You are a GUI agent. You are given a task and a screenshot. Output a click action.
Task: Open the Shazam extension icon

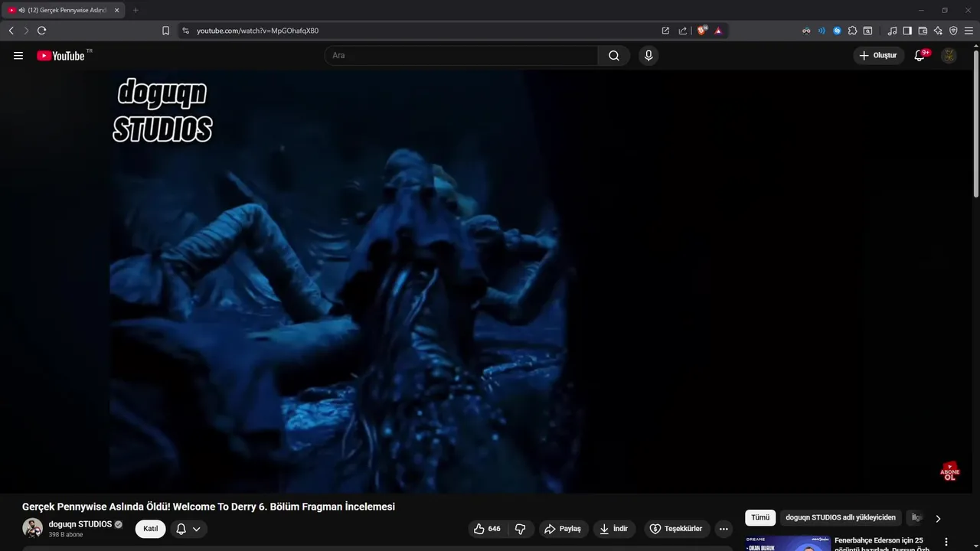(837, 31)
